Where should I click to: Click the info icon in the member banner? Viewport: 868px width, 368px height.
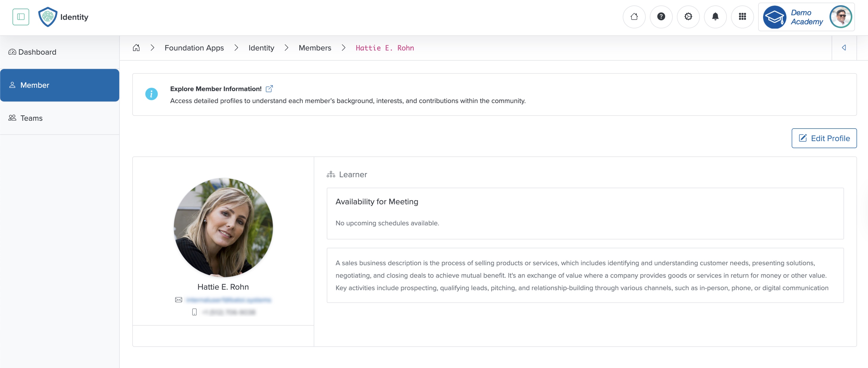(x=151, y=94)
